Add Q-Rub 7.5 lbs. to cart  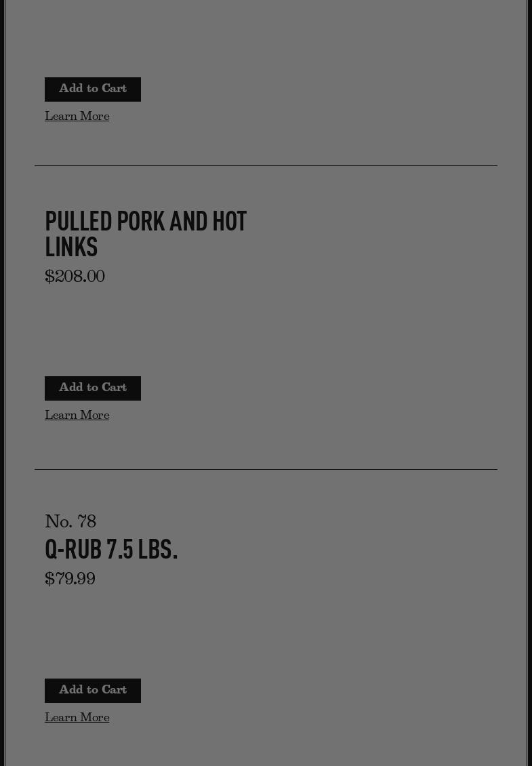pos(93,691)
